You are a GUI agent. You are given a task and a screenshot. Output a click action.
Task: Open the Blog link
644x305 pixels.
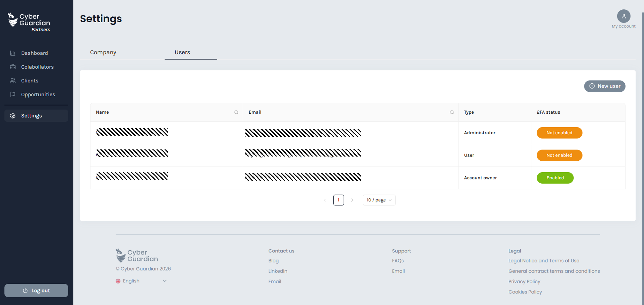pyautogui.click(x=273, y=261)
